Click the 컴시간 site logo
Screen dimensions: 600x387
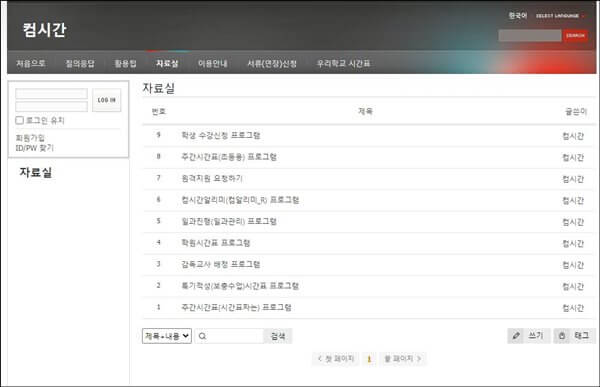[44, 30]
